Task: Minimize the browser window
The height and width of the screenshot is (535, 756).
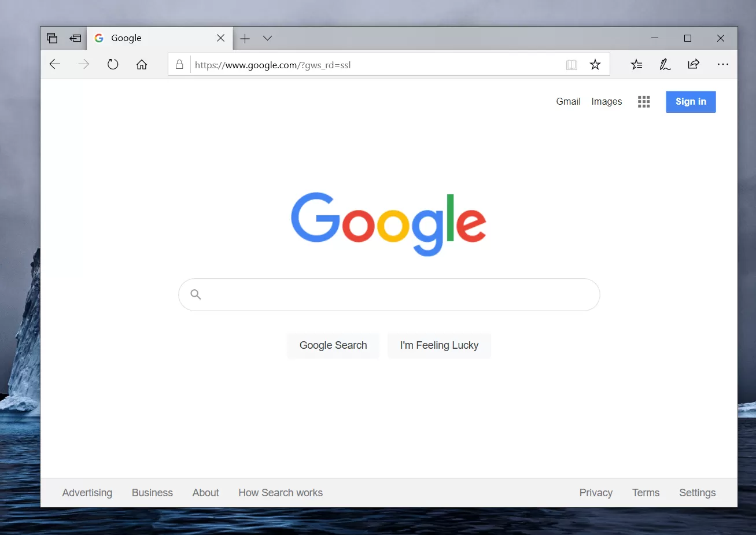Action: [655, 38]
